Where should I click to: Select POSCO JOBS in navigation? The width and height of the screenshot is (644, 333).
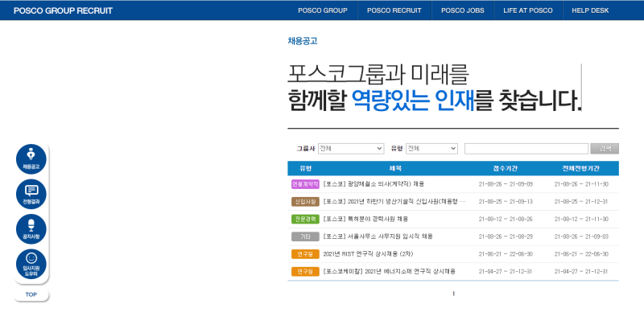pyautogui.click(x=463, y=10)
